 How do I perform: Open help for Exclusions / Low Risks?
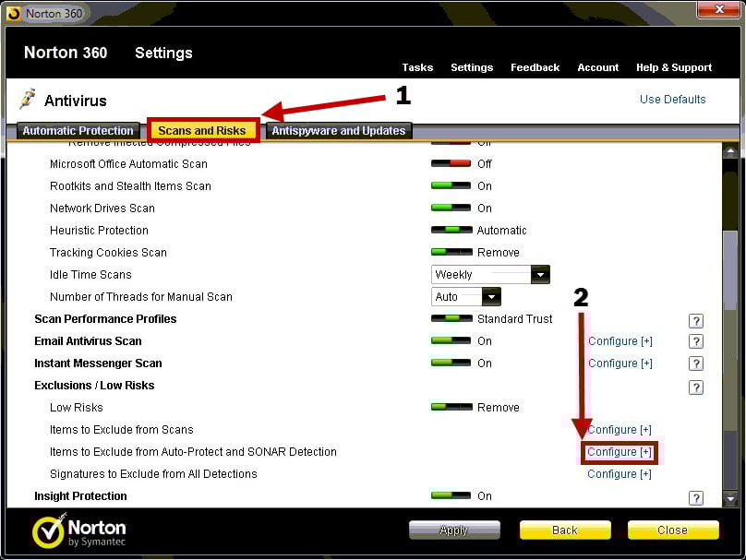(x=696, y=387)
